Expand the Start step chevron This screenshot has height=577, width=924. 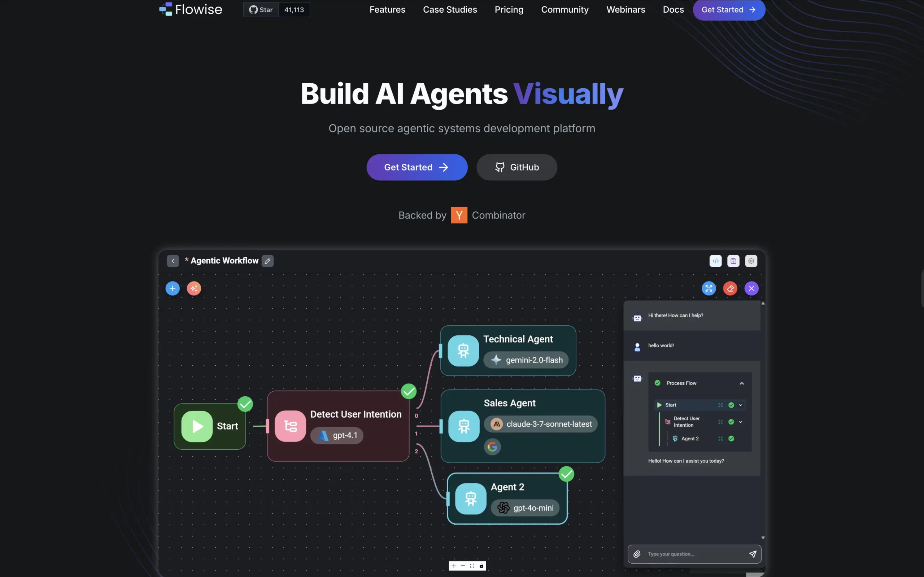[x=741, y=405]
